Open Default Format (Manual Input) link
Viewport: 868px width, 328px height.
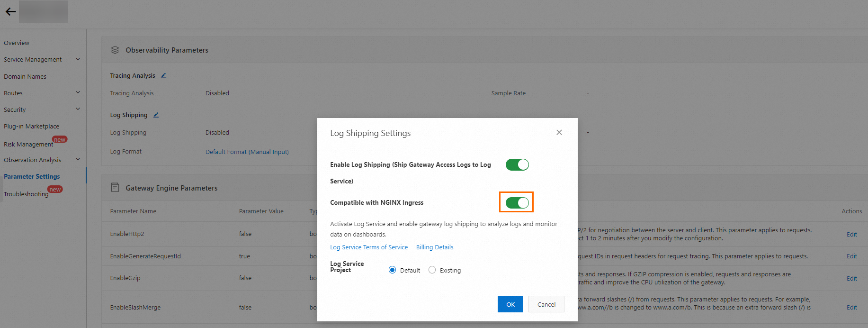pyautogui.click(x=247, y=152)
